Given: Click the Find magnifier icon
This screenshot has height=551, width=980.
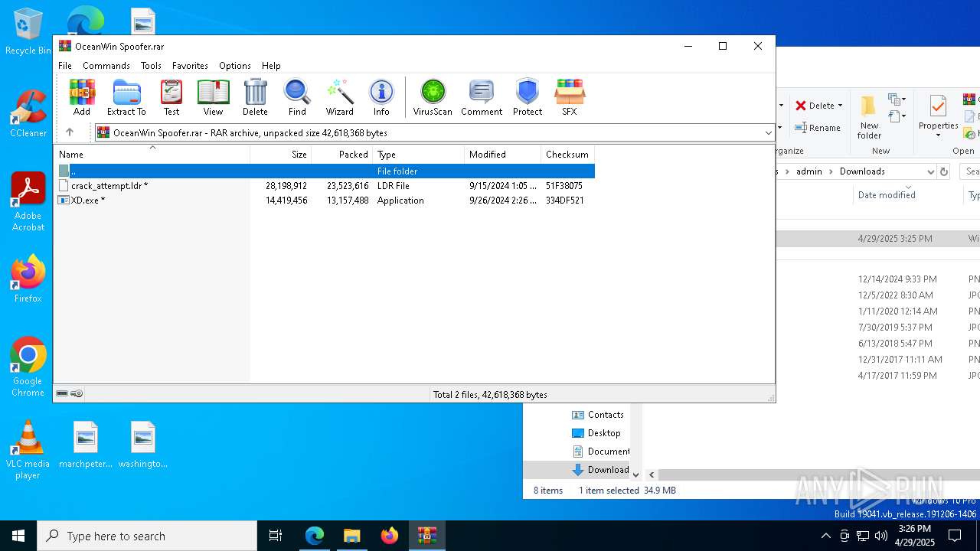Looking at the screenshot, I should [x=297, y=97].
